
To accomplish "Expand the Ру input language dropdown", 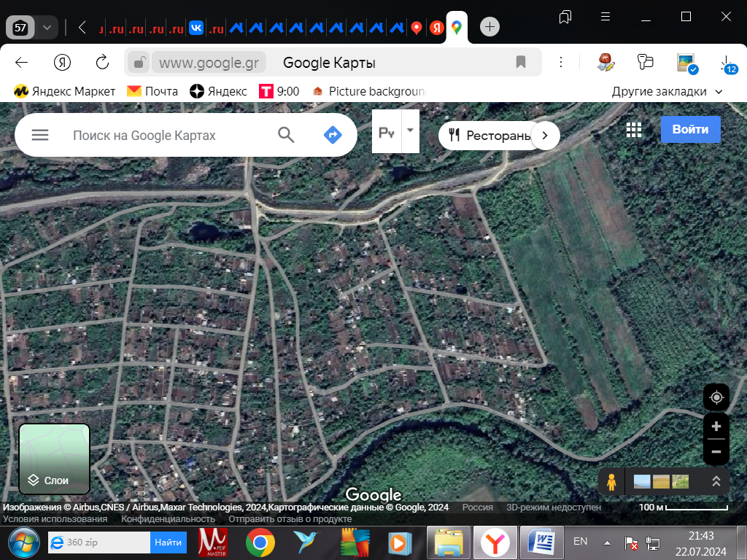I will tap(410, 131).
